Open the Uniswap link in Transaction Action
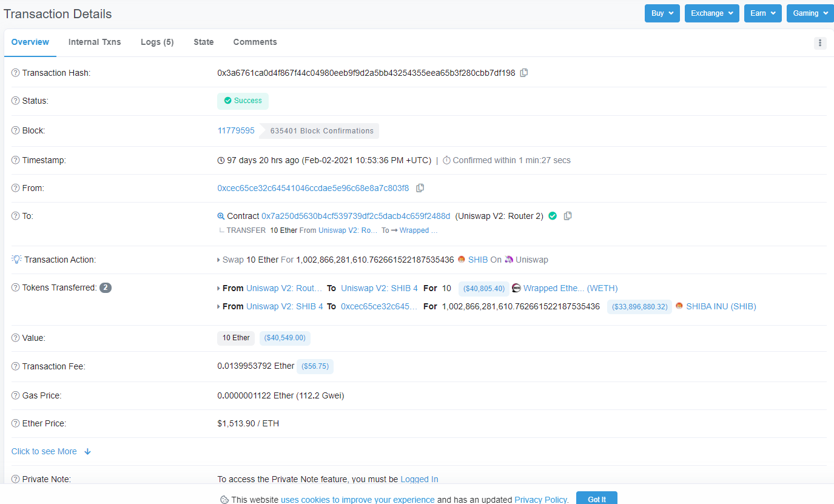 pos(532,260)
